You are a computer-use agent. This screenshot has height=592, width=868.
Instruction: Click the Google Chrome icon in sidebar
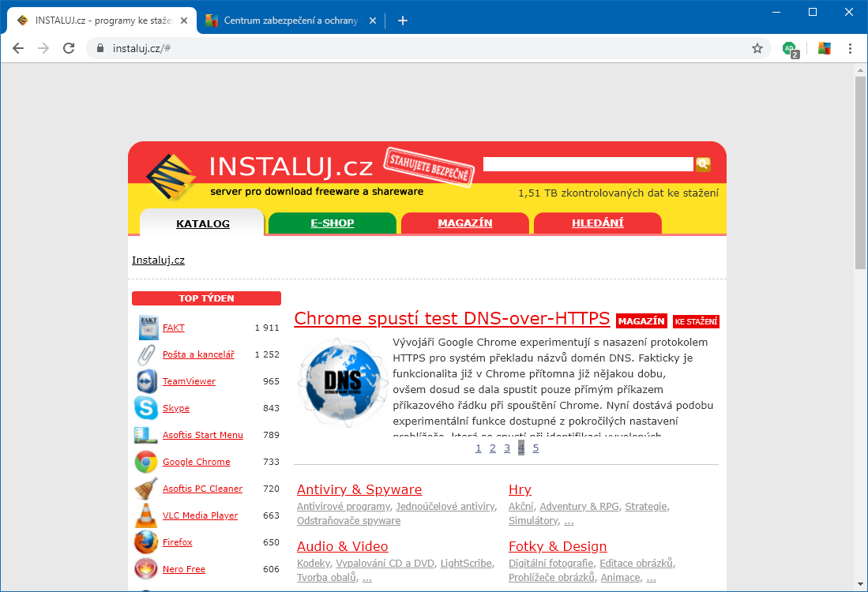coord(146,462)
